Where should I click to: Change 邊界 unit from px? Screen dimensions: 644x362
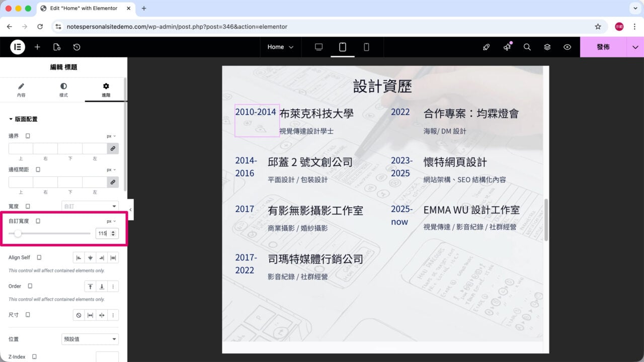(x=111, y=136)
